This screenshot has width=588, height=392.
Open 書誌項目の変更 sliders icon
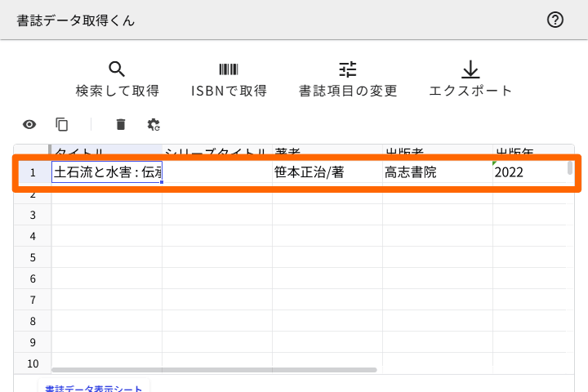pos(348,69)
